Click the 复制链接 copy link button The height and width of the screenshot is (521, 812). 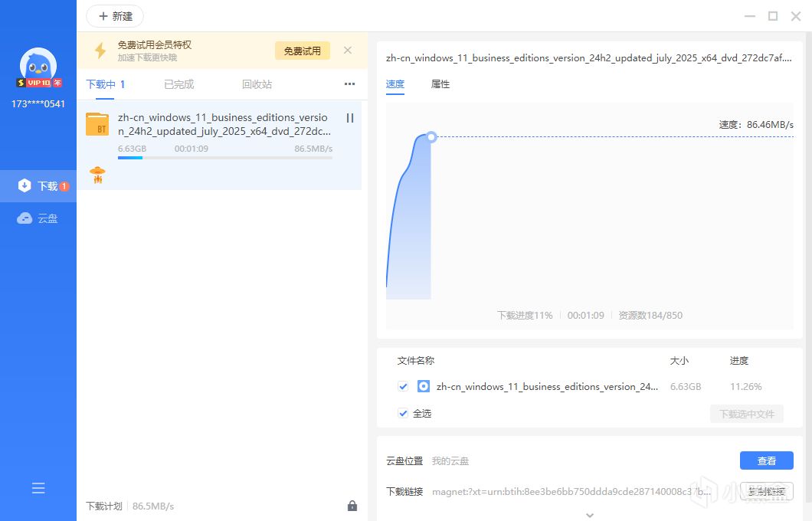767,491
